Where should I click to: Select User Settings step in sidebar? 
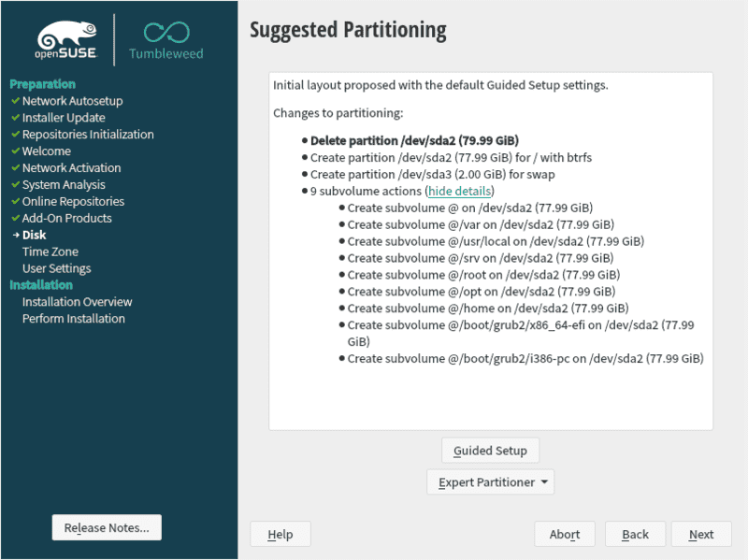click(57, 268)
